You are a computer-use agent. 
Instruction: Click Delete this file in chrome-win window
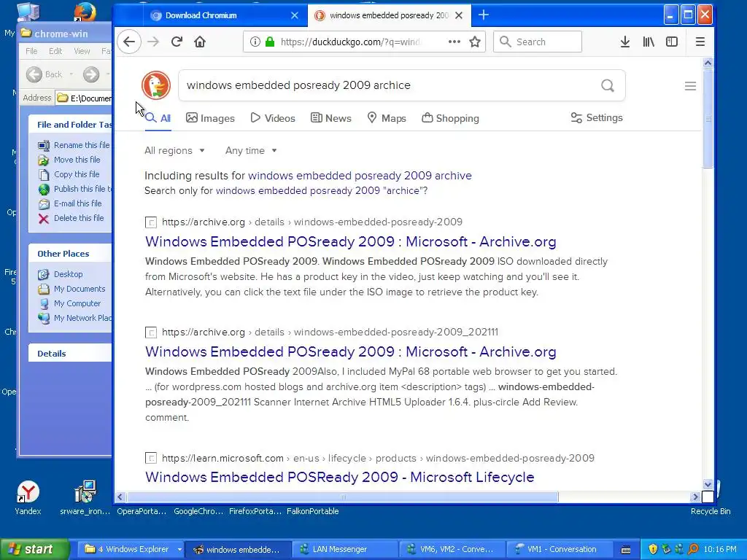click(71, 218)
